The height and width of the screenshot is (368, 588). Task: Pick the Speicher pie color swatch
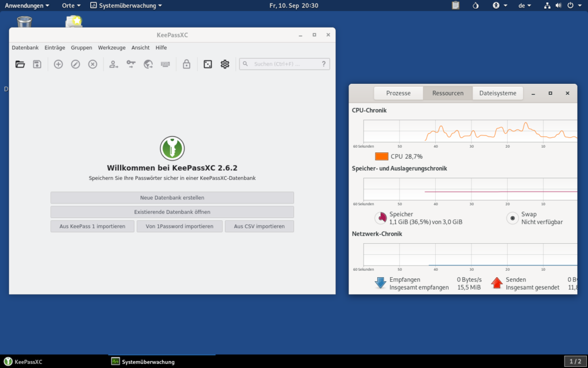(x=381, y=218)
